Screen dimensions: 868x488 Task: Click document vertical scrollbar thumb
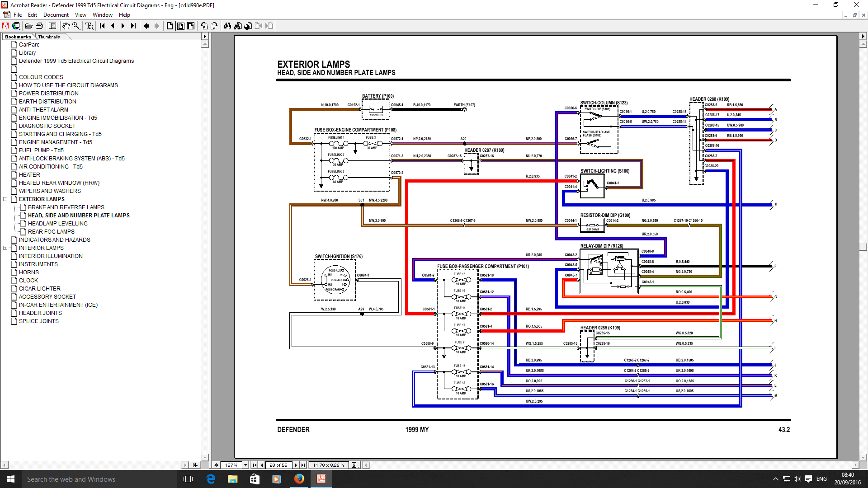863,247
